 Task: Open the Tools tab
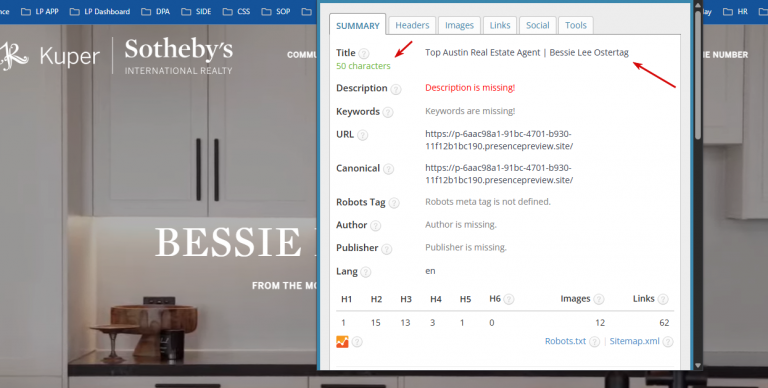pyautogui.click(x=576, y=25)
